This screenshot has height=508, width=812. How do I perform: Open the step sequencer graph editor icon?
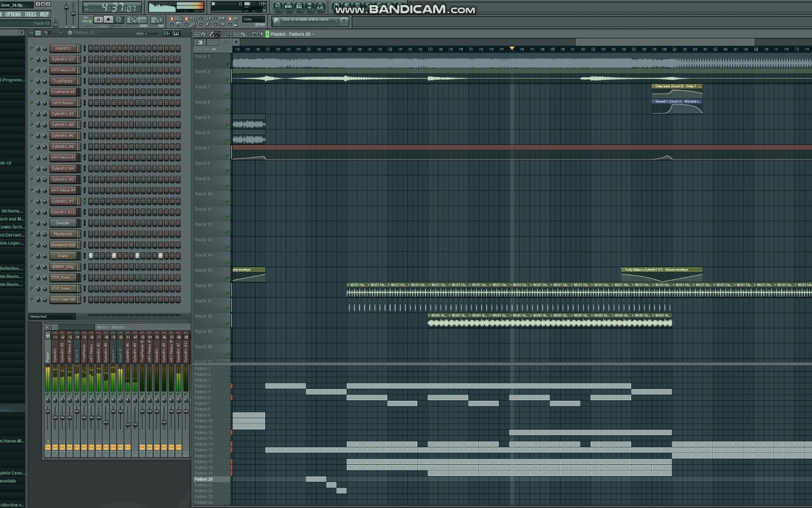tap(167, 33)
